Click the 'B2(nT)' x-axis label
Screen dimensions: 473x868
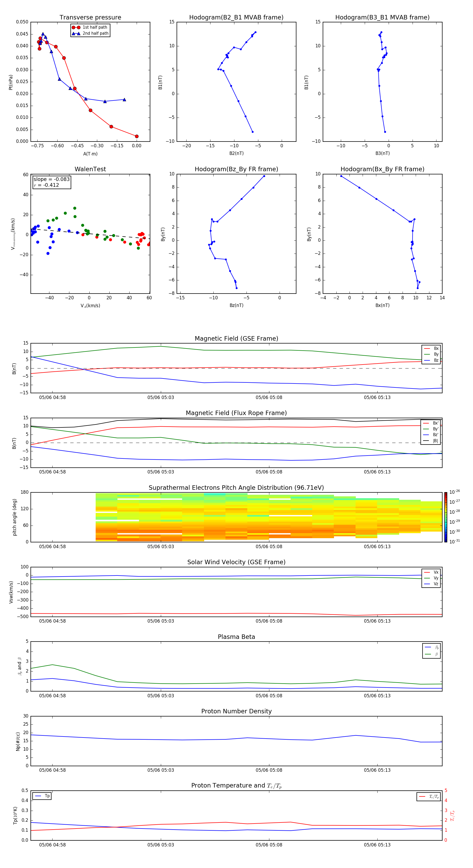point(236,153)
